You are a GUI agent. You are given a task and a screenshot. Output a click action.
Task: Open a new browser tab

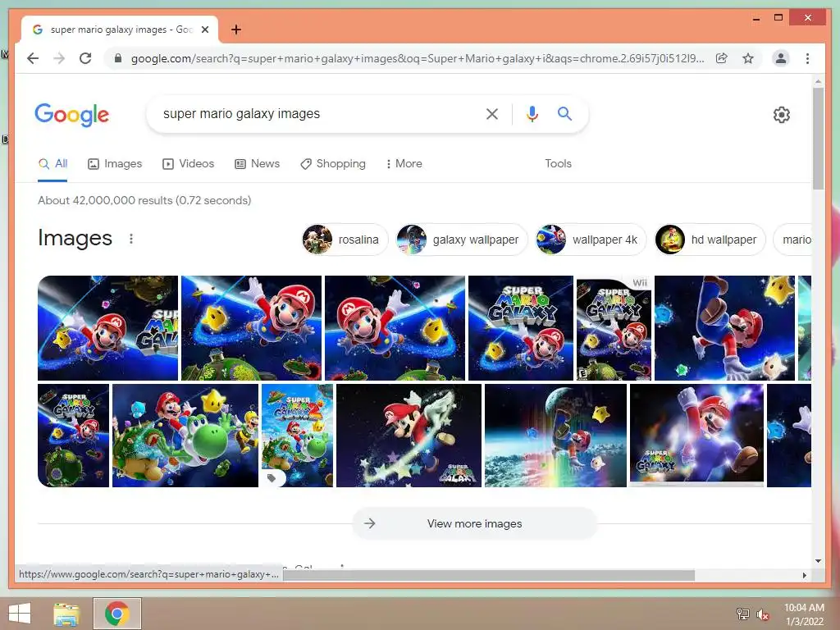tap(236, 30)
